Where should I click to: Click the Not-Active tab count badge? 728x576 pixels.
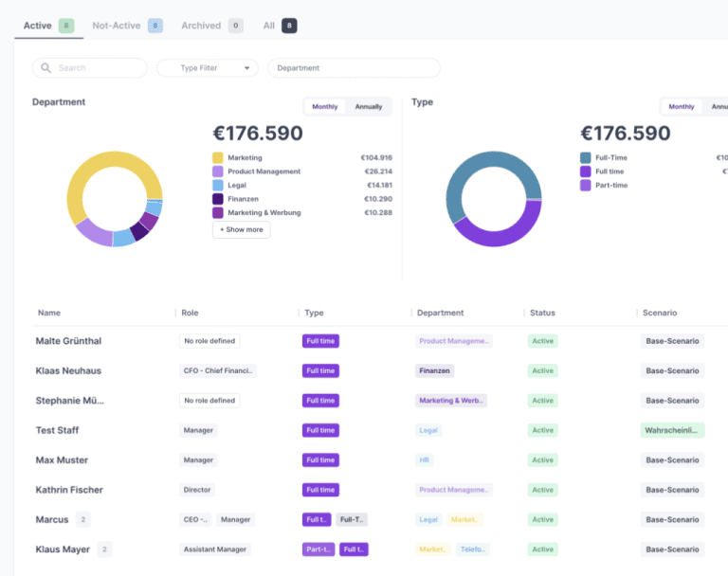155,26
